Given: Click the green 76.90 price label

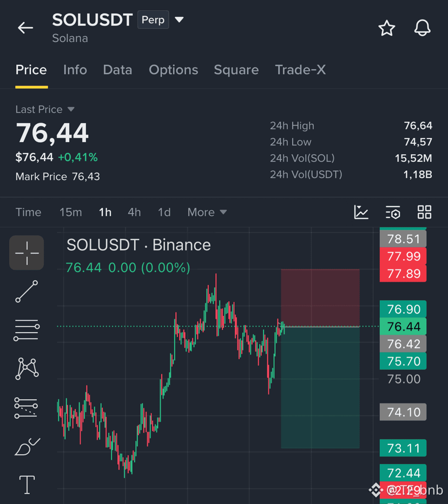Looking at the screenshot, I should [x=403, y=309].
